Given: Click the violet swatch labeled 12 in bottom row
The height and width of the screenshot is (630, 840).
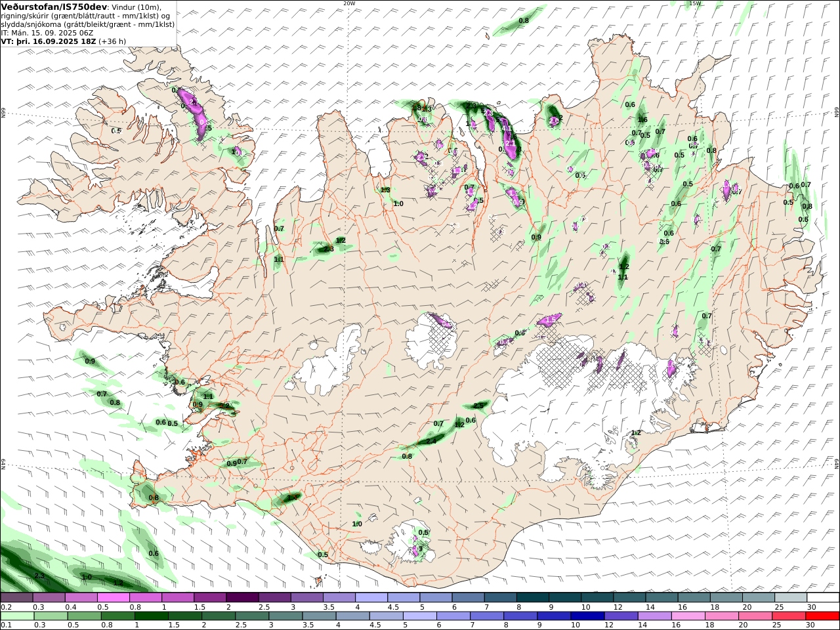Looking at the screenshot, I should click(x=621, y=616).
